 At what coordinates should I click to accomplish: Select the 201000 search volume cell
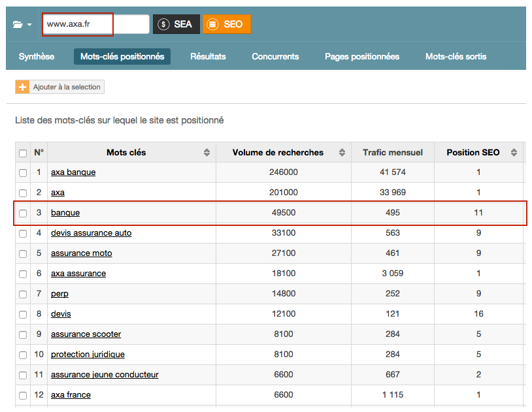284,192
